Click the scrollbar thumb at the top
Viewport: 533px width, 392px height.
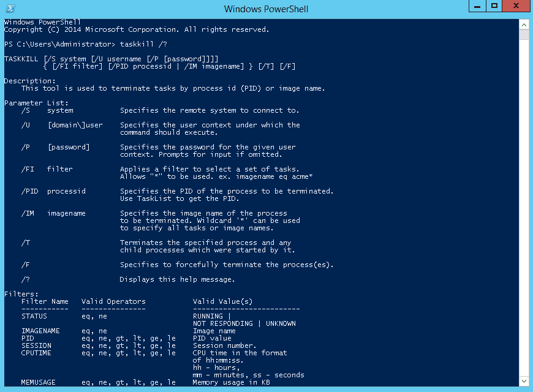tap(524, 35)
